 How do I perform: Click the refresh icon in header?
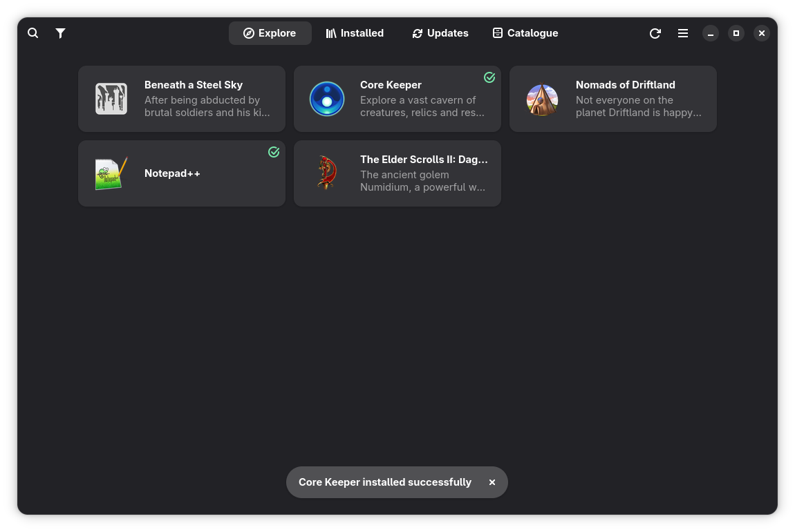click(655, 33)
